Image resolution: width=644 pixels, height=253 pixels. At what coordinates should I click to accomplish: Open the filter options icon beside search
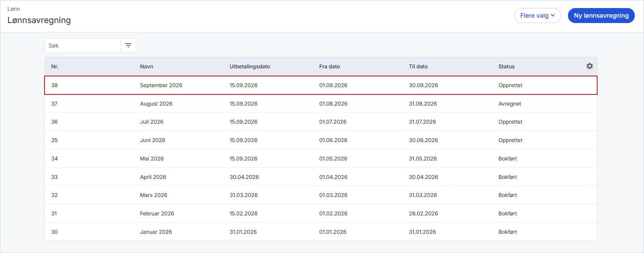(128, 45)
